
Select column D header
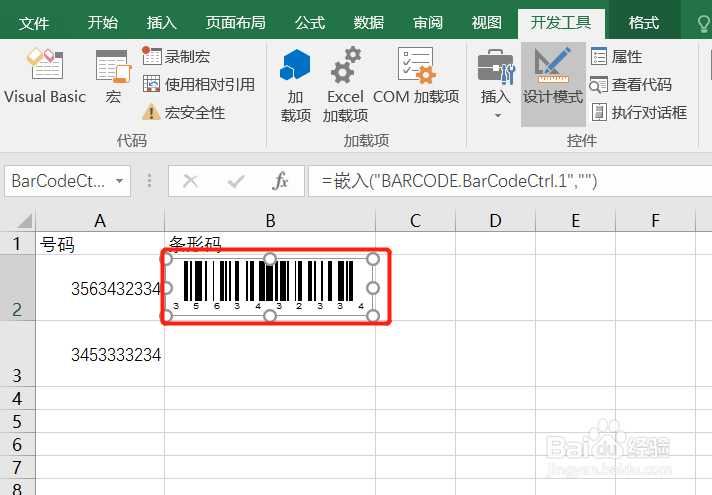[x=495, y=221]
